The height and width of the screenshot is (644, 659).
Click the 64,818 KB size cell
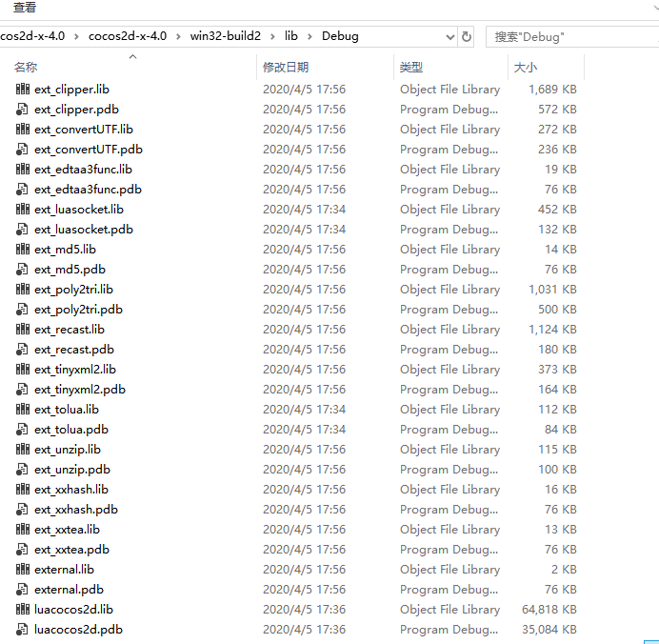[x=549, y=610]
